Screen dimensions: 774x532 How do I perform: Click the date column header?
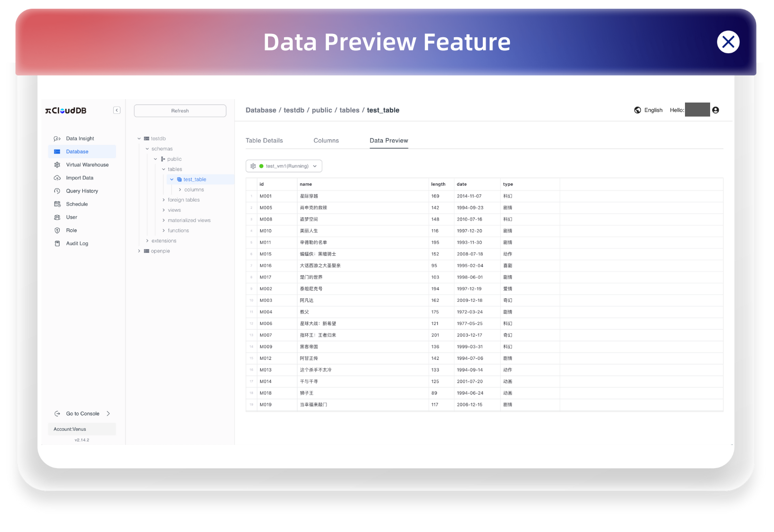pos(477,184)
